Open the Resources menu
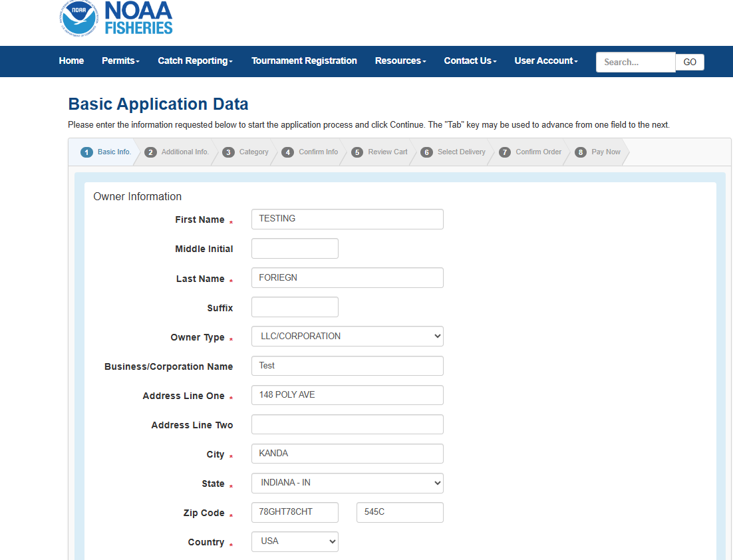Screen dimensions: 733x560 click(x=400, y=61)
